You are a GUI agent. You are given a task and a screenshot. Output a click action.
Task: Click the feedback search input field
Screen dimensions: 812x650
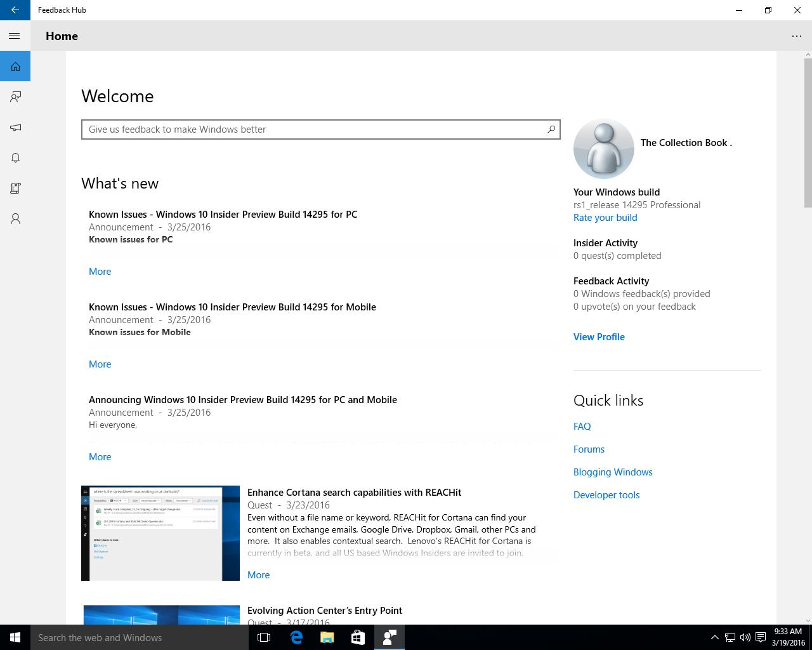coord(320,129)
